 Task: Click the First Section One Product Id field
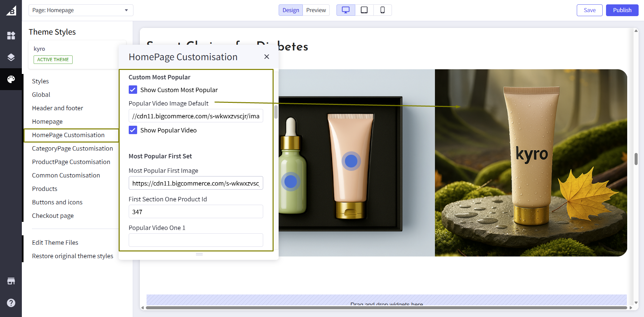[x=196, y=212]
